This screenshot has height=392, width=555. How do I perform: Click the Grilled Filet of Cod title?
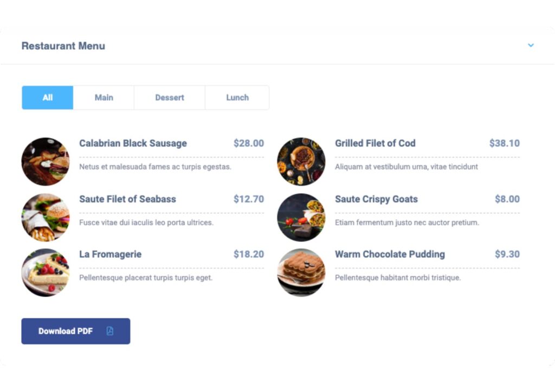375,143
